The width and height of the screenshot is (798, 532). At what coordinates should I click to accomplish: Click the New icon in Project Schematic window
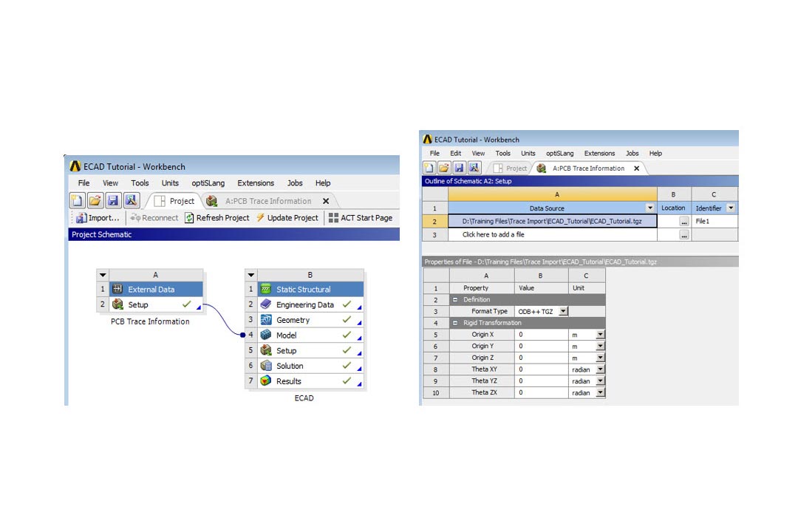pyautogui.click(x=78, y=200)
